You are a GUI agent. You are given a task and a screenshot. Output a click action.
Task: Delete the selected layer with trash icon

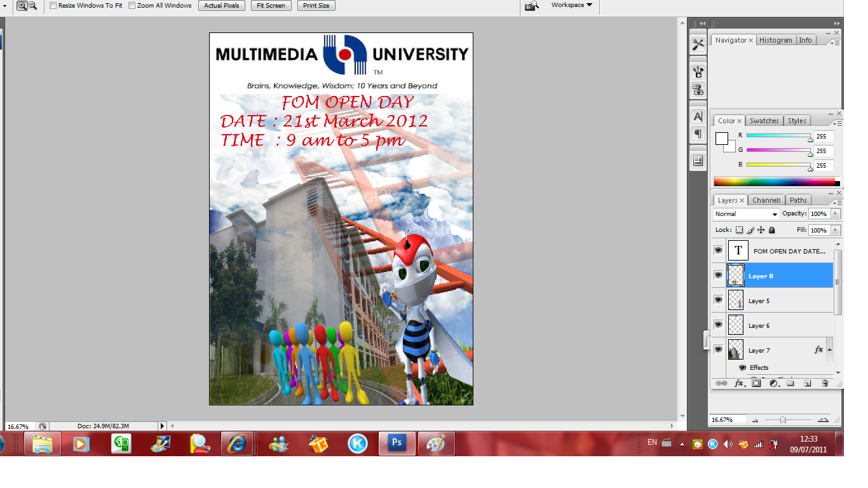825,383
